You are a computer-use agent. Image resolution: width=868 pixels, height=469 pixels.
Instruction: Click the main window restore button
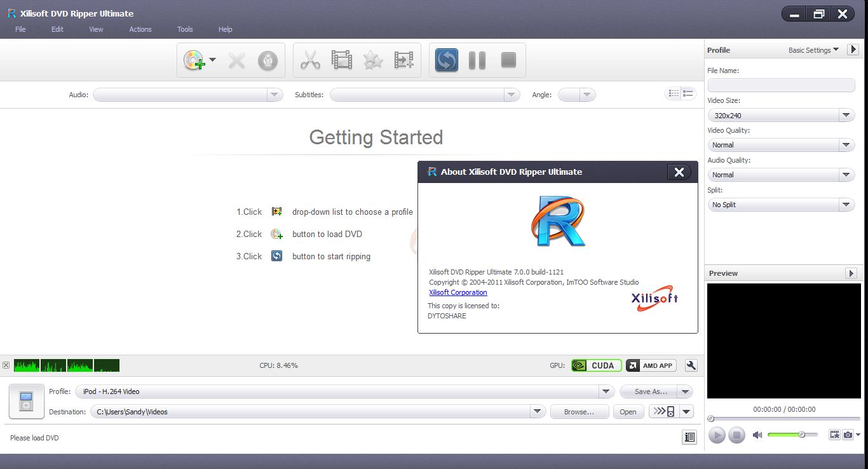[818, 14]
